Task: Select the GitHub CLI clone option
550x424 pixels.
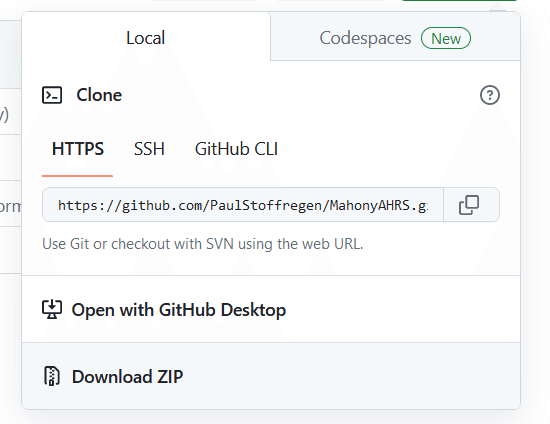Action: (236, 149)
